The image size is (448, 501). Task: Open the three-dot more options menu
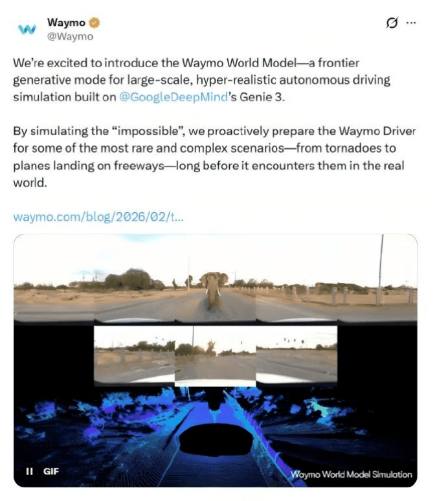tap(411, 23)
